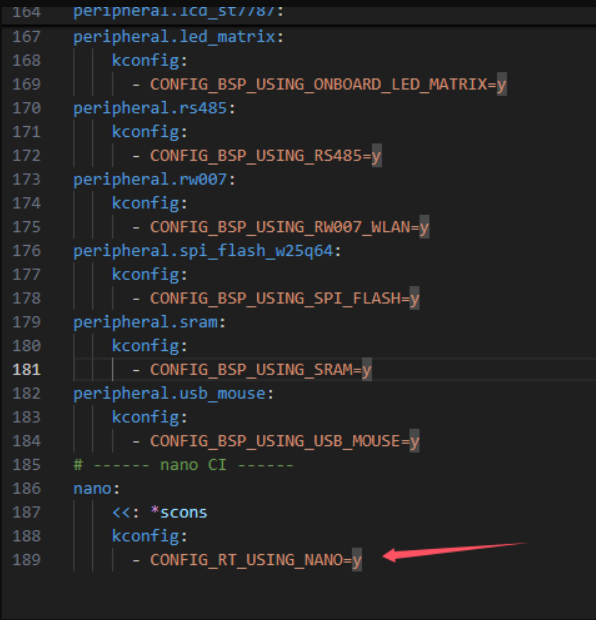Click 'peripheral.sram:' key

click(x=149, y=322)
